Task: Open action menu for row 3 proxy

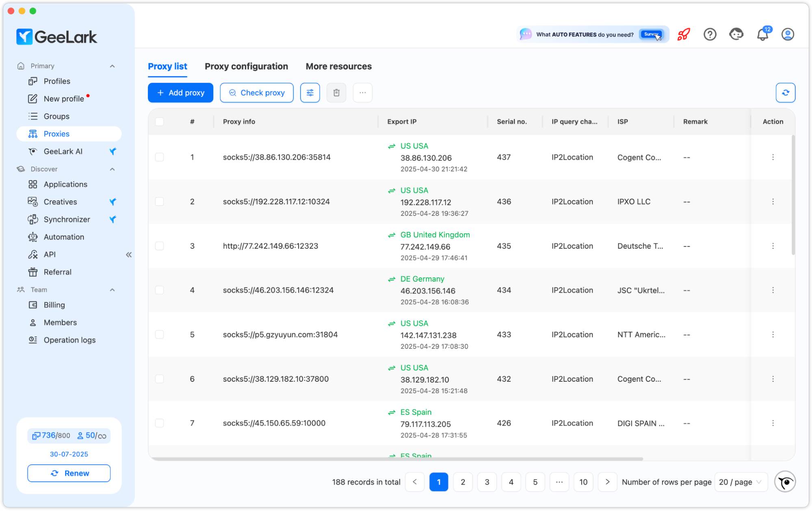Action: click(773, 246)
